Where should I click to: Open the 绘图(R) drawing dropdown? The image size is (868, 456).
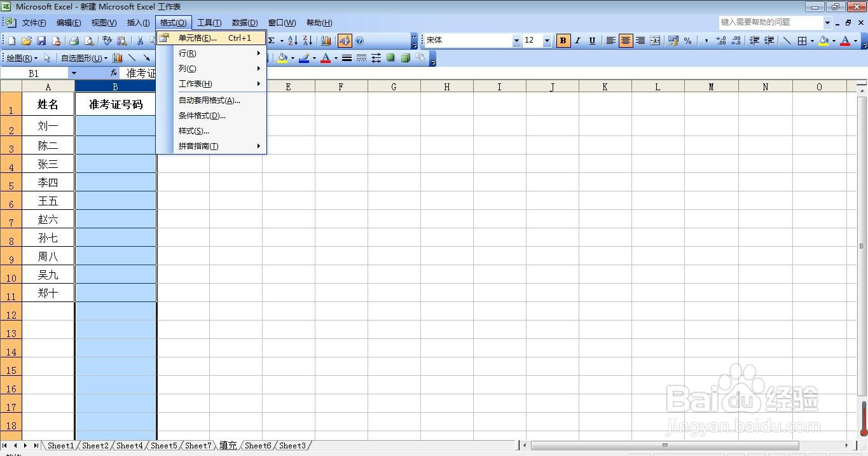click(x=22, y=58)
